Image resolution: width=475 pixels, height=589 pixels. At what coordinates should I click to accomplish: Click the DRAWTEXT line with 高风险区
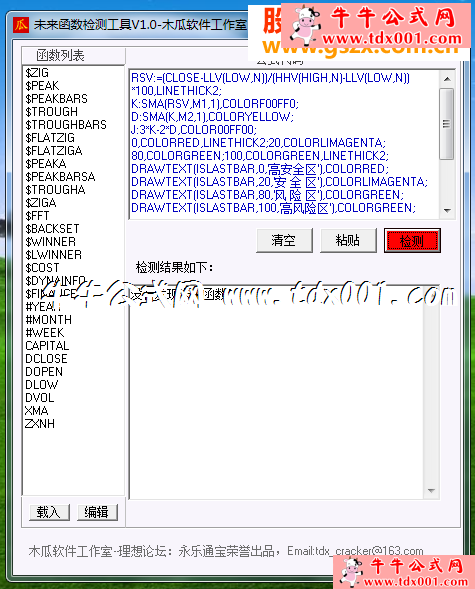(273, 208)
